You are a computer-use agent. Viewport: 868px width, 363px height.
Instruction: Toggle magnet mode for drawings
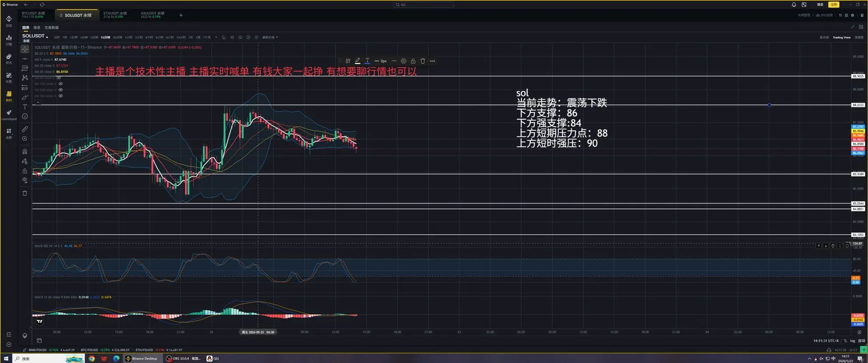25,152
